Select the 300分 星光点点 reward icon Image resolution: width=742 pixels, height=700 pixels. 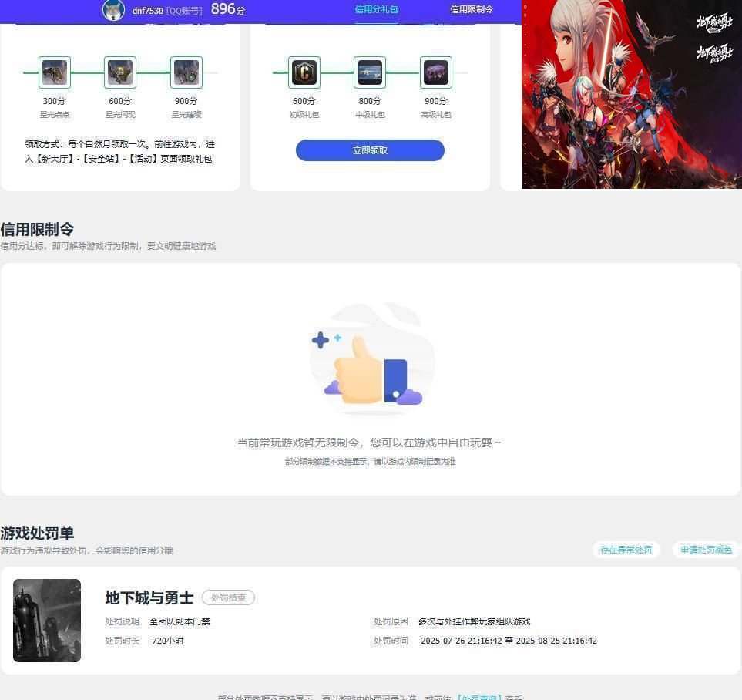tap(55, 72)
